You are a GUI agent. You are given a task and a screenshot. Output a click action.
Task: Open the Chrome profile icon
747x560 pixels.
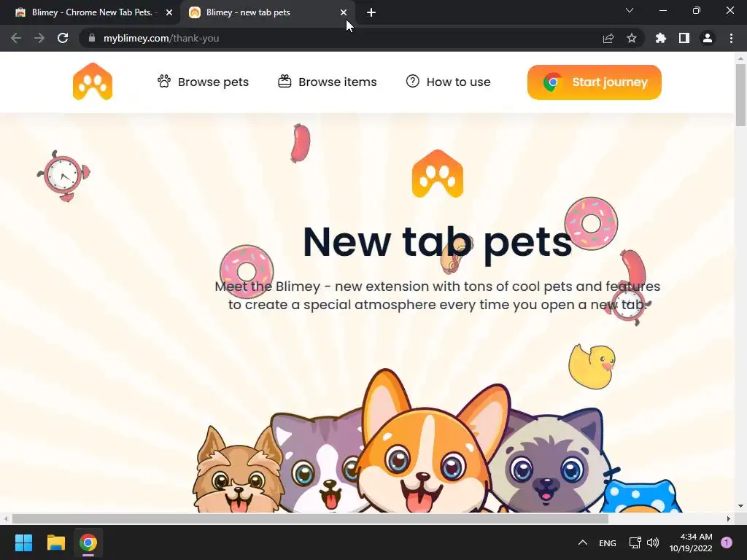coord(708,38)
